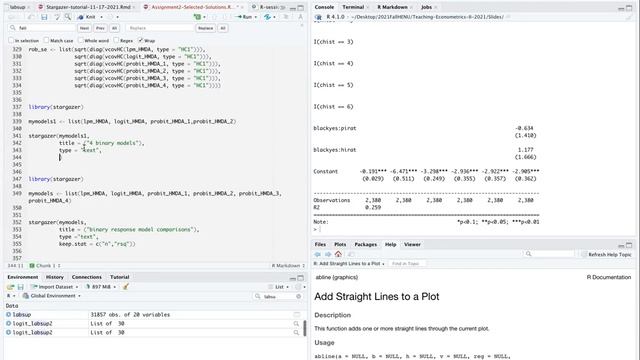Focus the Replace text field
640x360 pixels.
point(160,28)
